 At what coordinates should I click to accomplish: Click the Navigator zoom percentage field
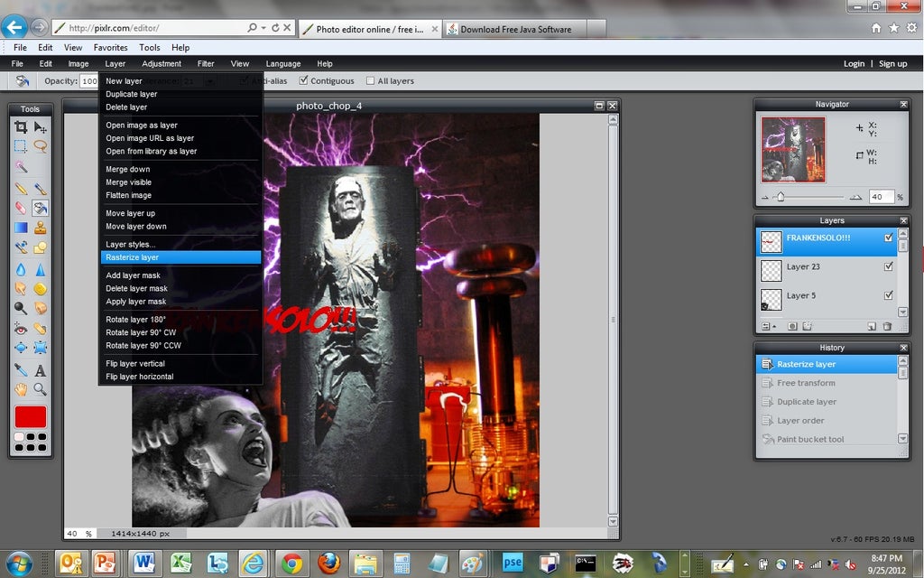click(881, 197)
